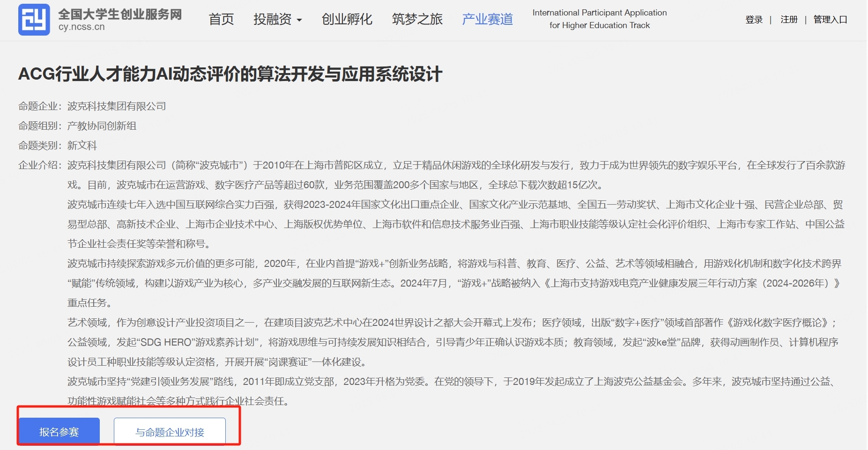The height and width of the screenshot is (450, 868).
Task: Click the caret arrow beside 投融资
Action: (x=299, y=20)
